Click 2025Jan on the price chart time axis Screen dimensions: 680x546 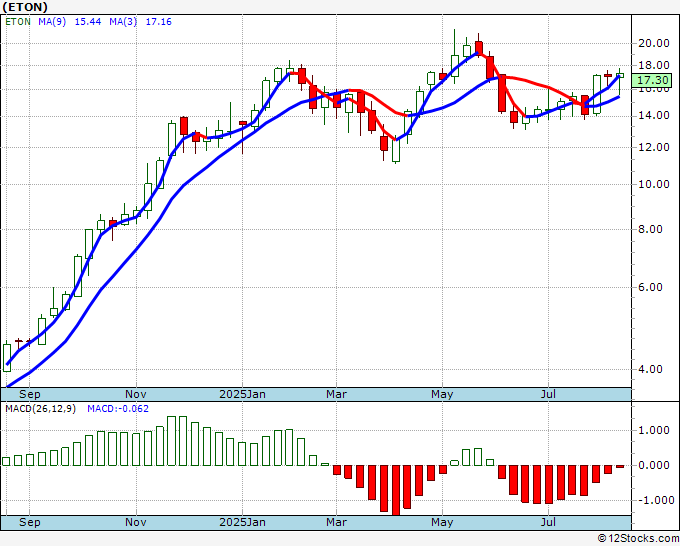(x=242, y=394)
